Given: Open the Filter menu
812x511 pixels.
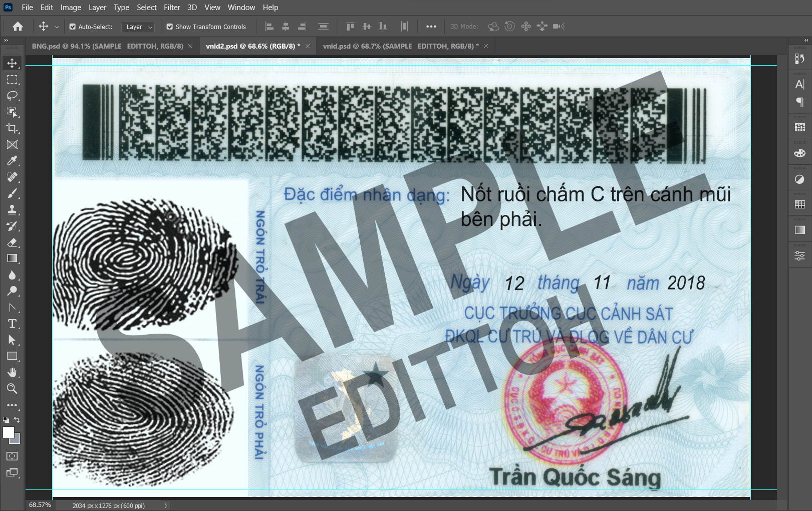Looking at the screenshot, I should pyautogui.click(x=172, y=8).
